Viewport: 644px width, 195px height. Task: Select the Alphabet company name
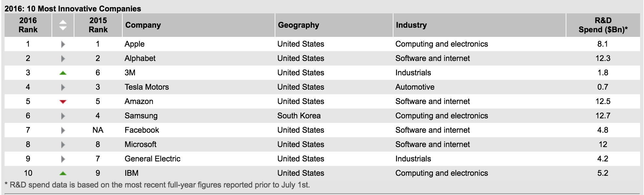(x=140, y=58)
